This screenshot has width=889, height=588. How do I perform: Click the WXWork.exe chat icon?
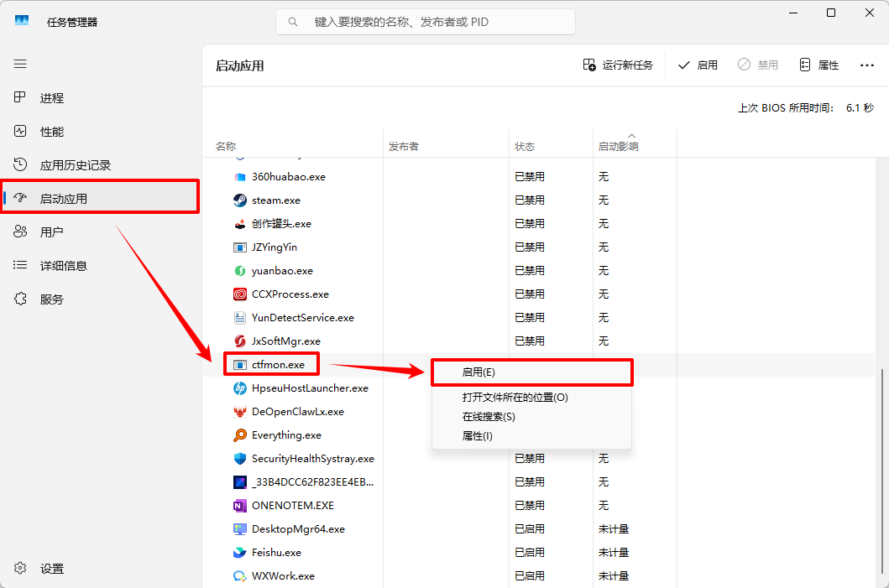pos(240,576)
